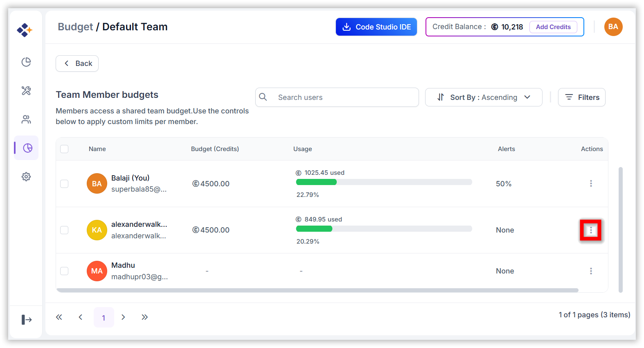Open the Filters panel
Image resolution: width=644 pixels, height=348 pixels.
coord(582,97)
